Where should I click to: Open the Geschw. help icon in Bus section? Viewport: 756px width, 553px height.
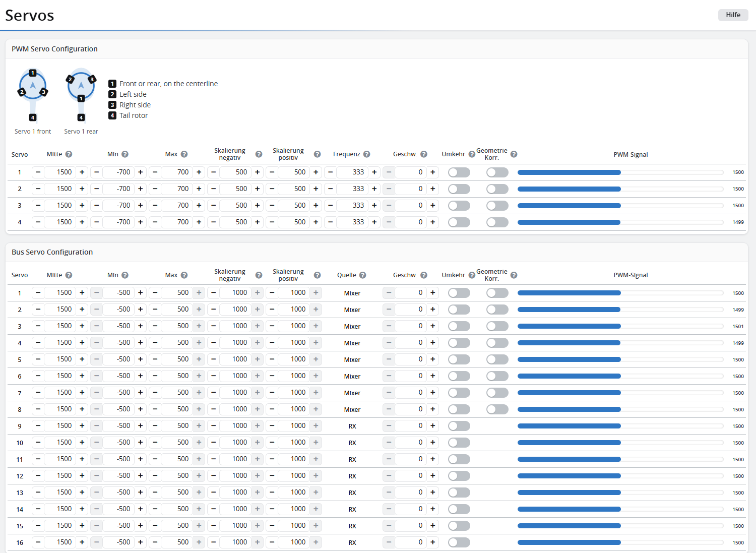point(424,275)
